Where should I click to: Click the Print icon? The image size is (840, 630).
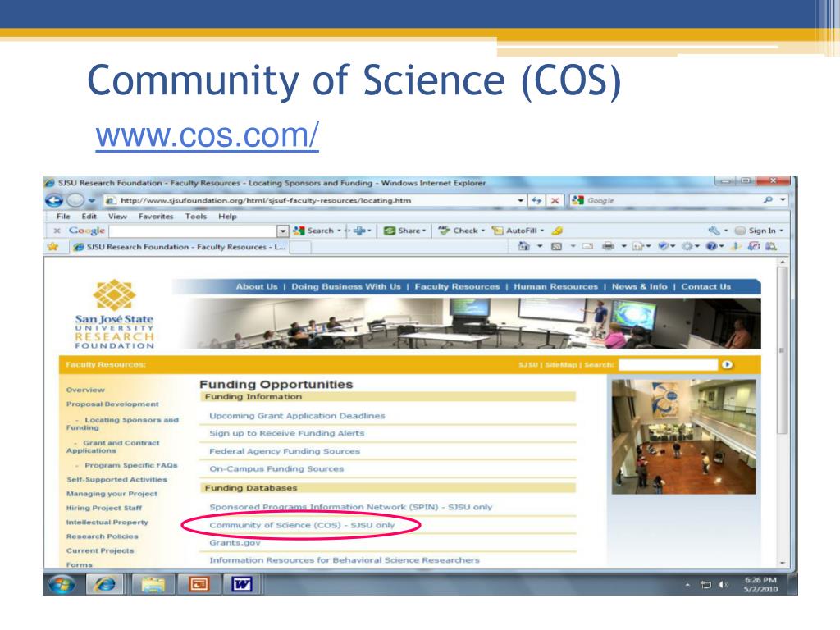pos(608,246)
